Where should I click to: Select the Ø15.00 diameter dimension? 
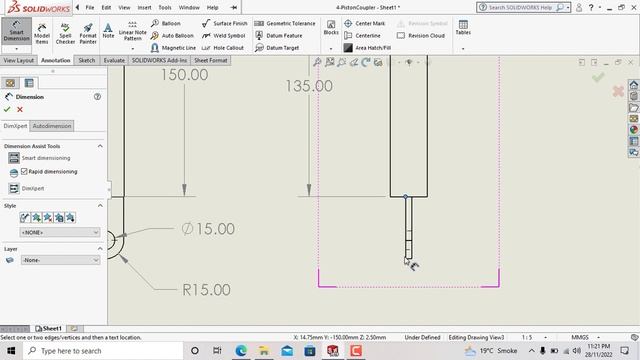click(208, 229)
